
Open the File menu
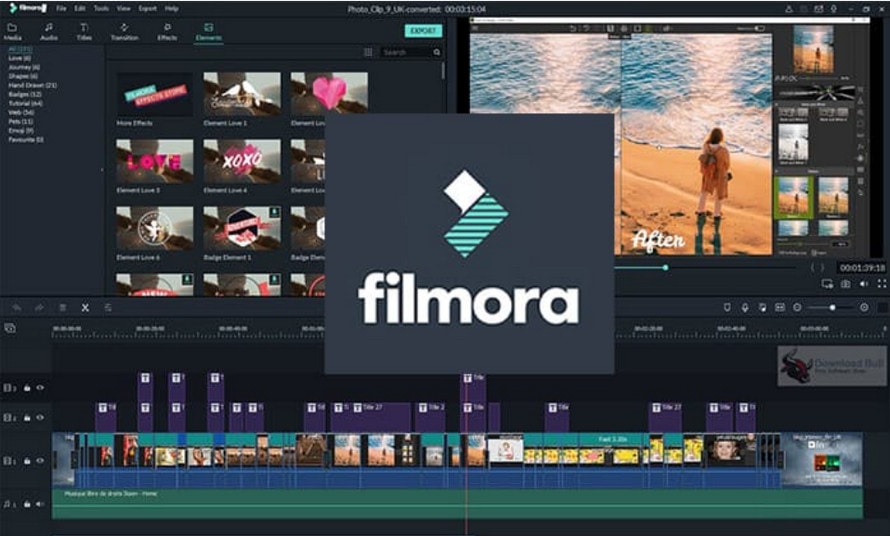tap(61, 9)
